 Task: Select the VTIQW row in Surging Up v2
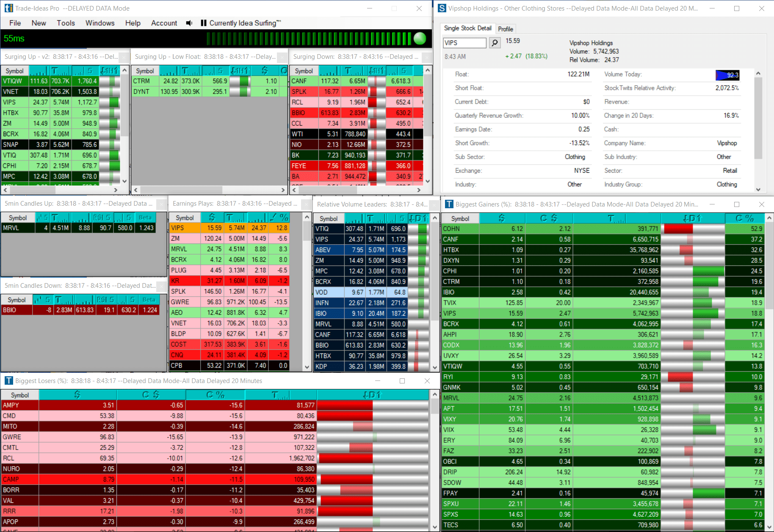[61, 81]
